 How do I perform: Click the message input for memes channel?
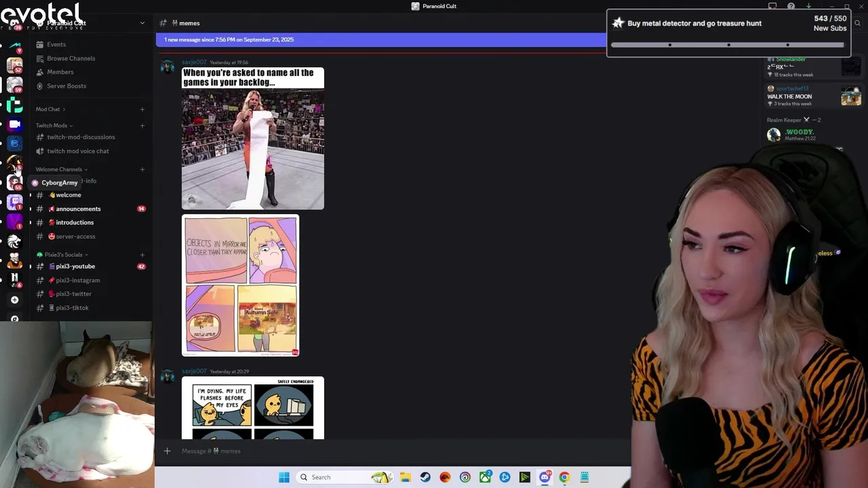click(x=400, y=451)
